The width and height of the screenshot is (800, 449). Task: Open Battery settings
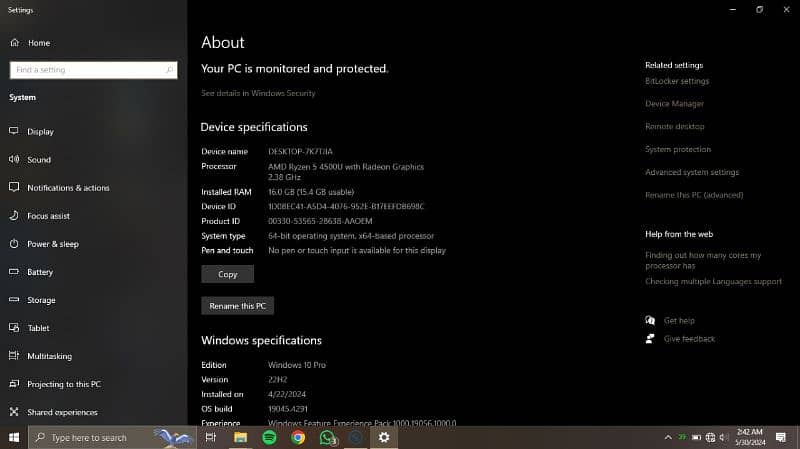pos(40,272)
